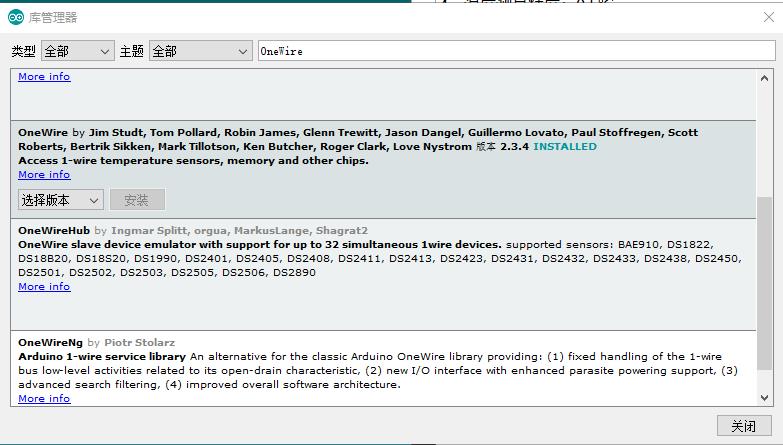Click the version number 2.3.4
Viewport: 783px width, 445px height.
[514, 146]
